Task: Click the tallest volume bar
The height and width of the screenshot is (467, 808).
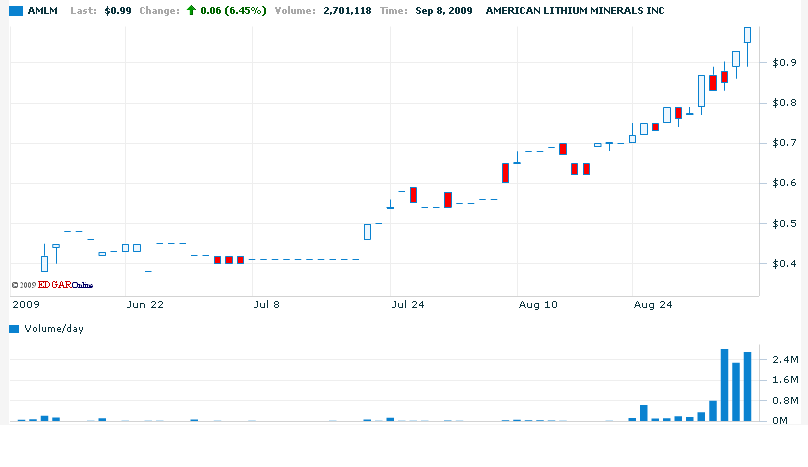Action: pyautogui.click(x=725, y=385)
